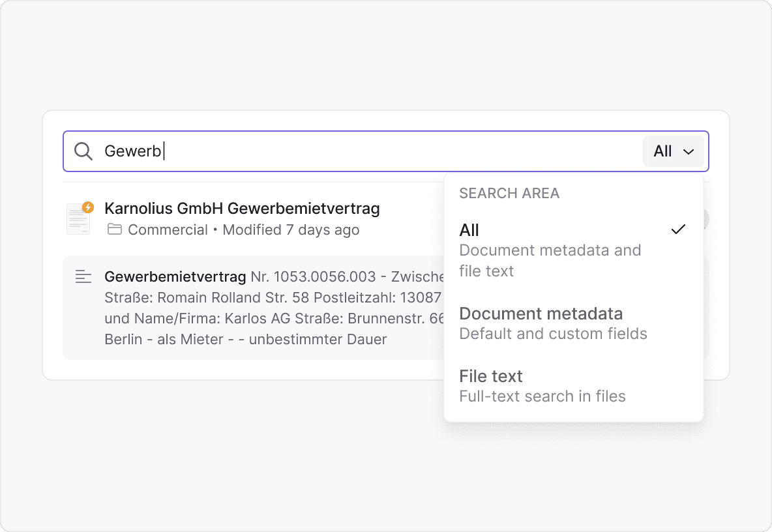Click the text lines icon in snippet
772x532 pixels.
point(83,276)
